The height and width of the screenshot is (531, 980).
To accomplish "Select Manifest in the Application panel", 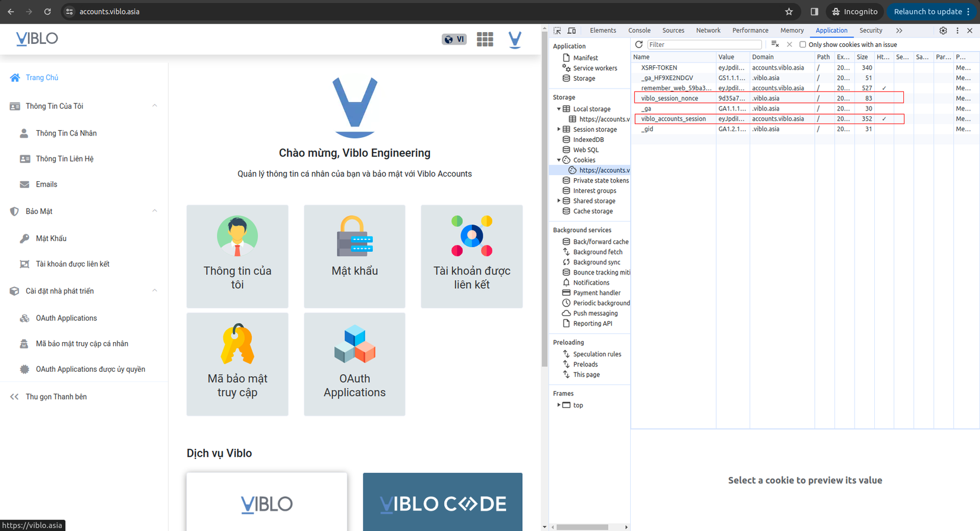I will pyautogui.click(x=585, y=58).
